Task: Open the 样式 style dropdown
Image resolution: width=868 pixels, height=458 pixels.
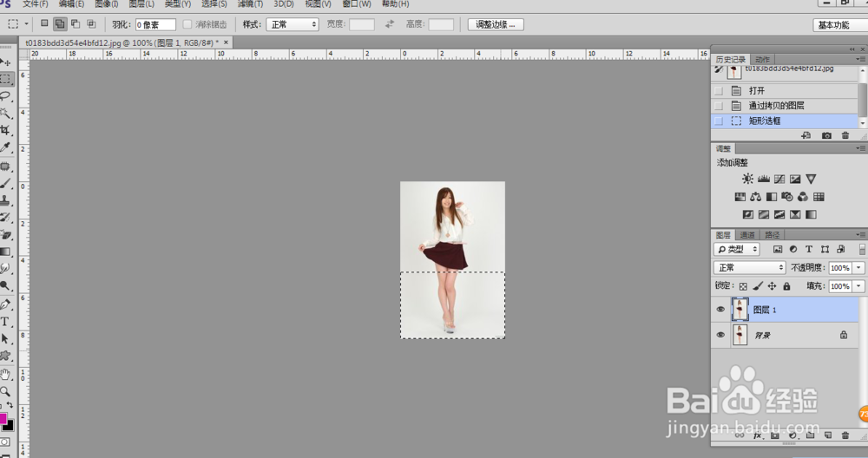Action: pos(293,24)
